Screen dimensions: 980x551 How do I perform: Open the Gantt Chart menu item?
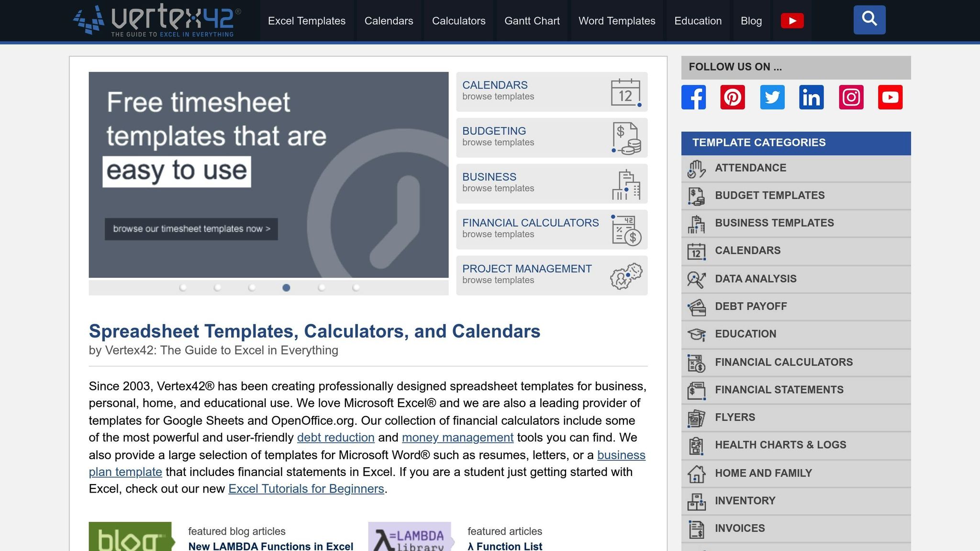[x=532, y=21]
